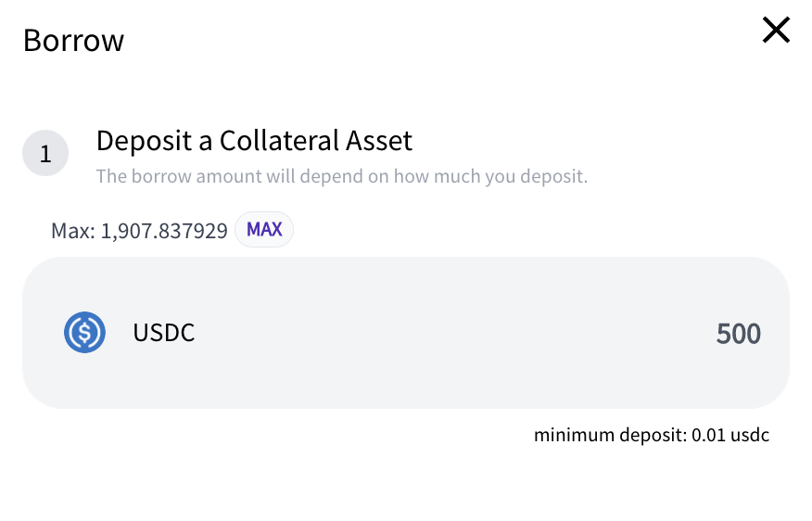The width and height of the screenshot is (812, 521).
Task: Click the 1,907.837929 maximum value
Action: pyautogui.click(x=164, y=231)
